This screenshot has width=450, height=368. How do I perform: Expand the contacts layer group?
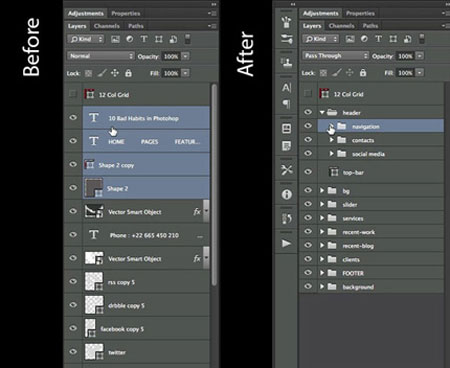(331, 140)
